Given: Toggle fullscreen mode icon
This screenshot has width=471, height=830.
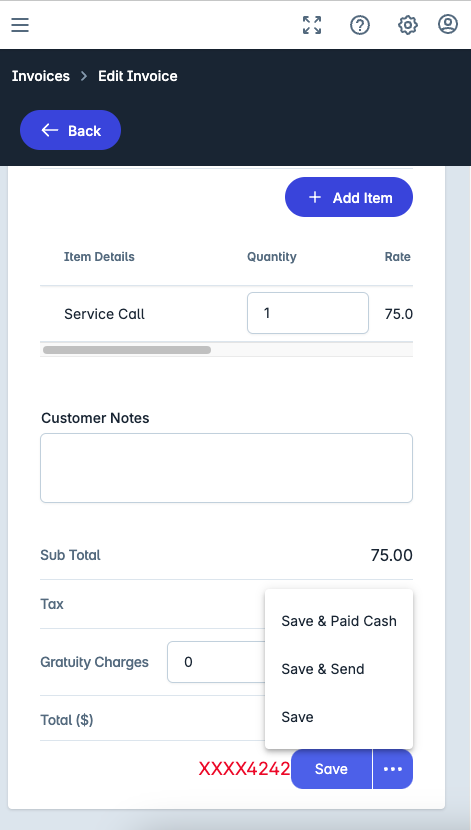Looking at the screenshot, I should point(312,25).
